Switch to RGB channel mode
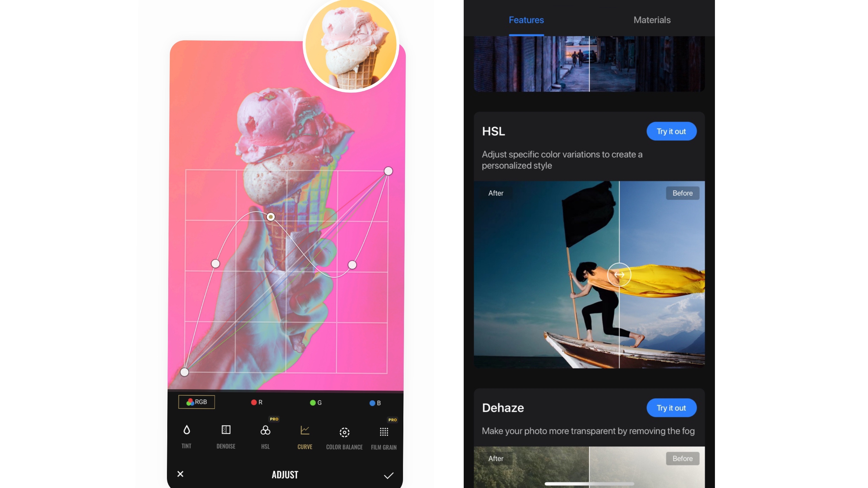 [x=197, y=402]
